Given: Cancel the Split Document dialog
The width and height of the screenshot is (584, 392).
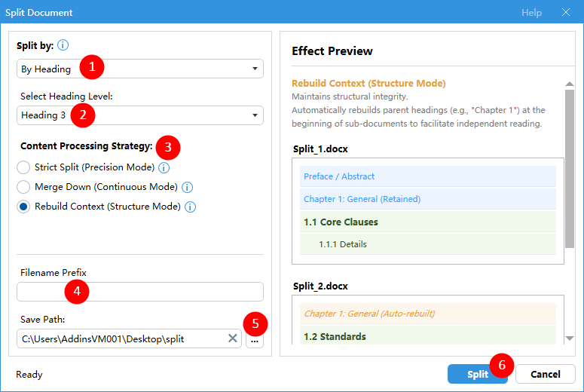Looking at the screenshot, I should [x=546, y=374].
